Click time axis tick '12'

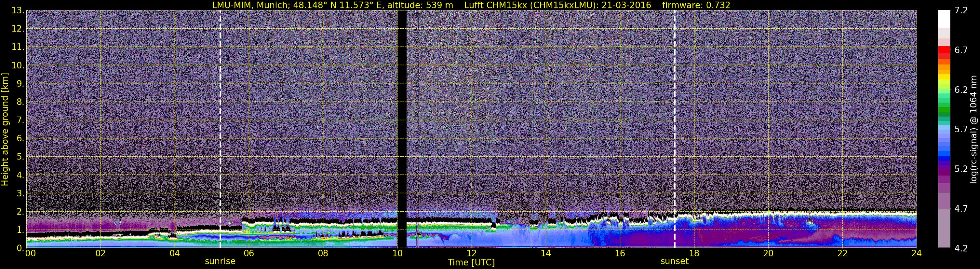point(471,254)
